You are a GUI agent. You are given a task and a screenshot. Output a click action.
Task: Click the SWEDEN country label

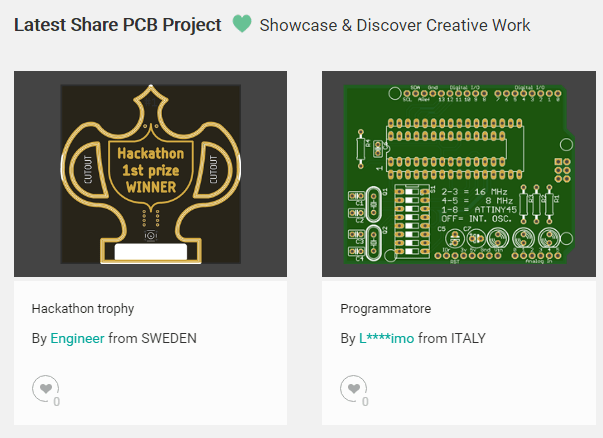point(169,338)
